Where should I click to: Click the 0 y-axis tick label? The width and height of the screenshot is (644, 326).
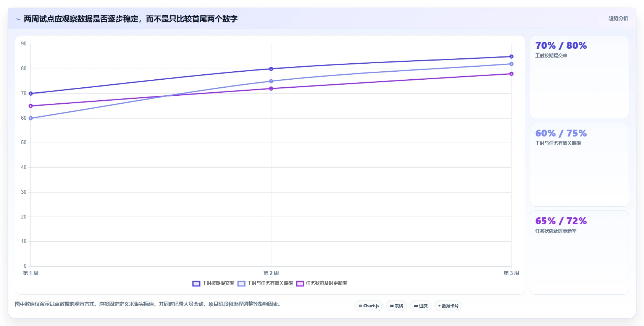25,266
